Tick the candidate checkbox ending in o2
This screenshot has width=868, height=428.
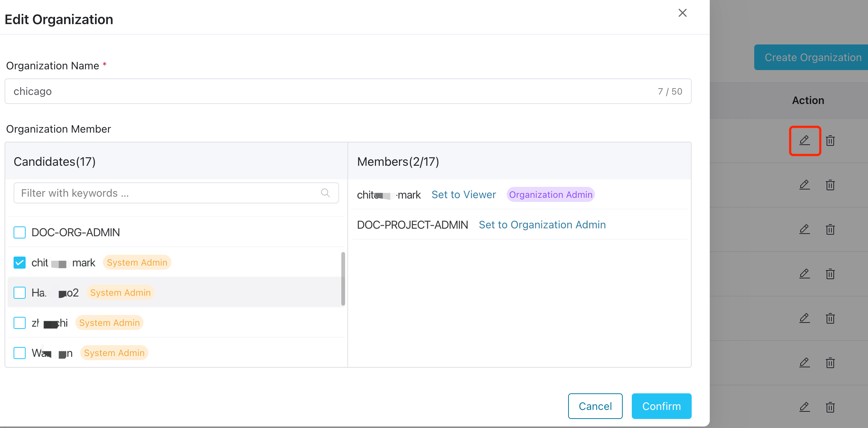20,293
